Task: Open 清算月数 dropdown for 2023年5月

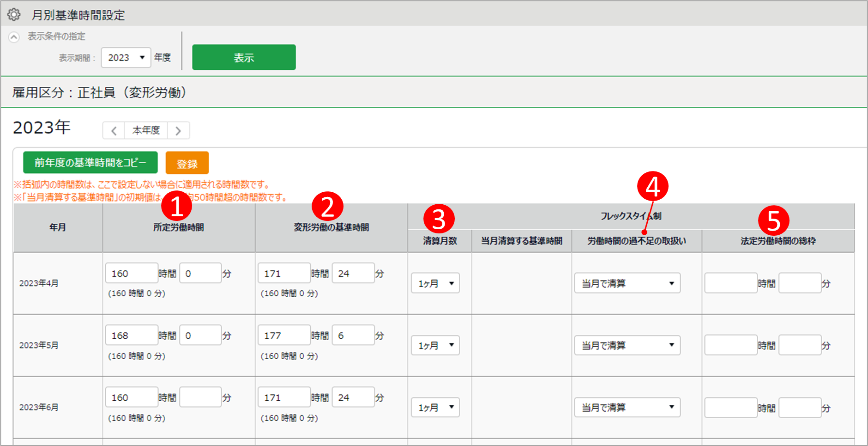Action: [435, 345]
